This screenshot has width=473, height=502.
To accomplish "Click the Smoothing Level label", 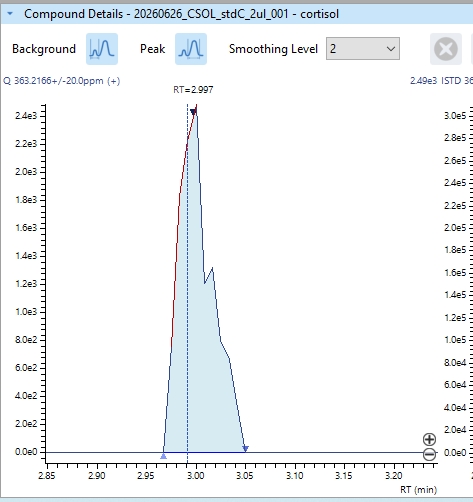I will tap(273, 49).
